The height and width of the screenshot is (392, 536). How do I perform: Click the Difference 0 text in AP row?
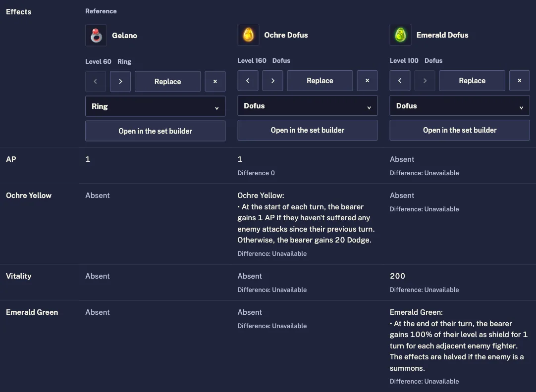[x=256, y=173]
